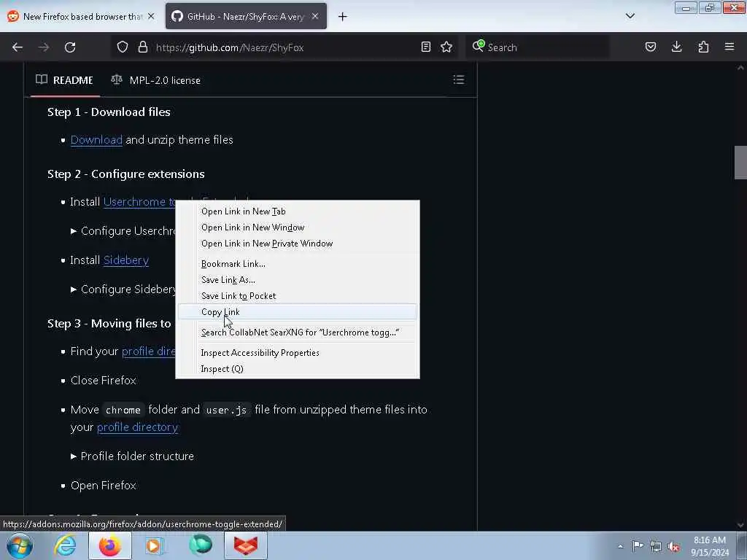This screenshot has width=747, height=560.
Task: Open the Sidebery link
Action: (125, 260)
